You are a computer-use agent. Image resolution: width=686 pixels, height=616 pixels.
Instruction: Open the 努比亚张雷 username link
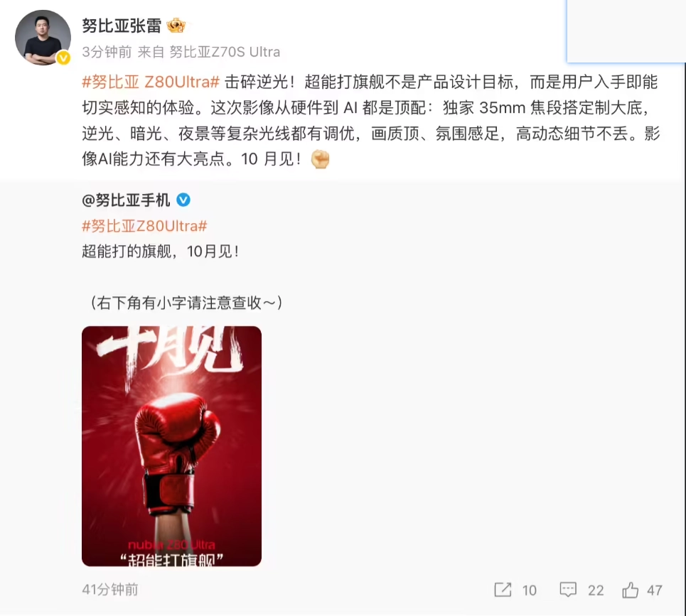coord(122,26)
